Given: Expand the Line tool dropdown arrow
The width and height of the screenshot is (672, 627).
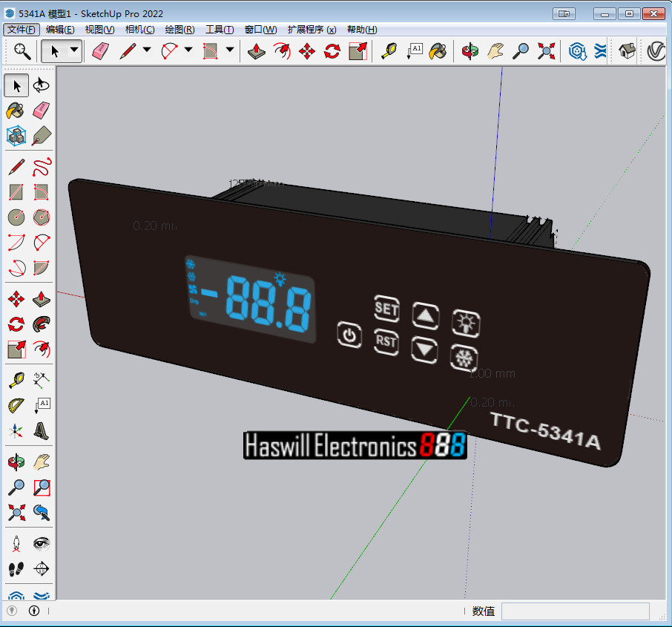Looking at the screenshot, I should pos(147,50).
